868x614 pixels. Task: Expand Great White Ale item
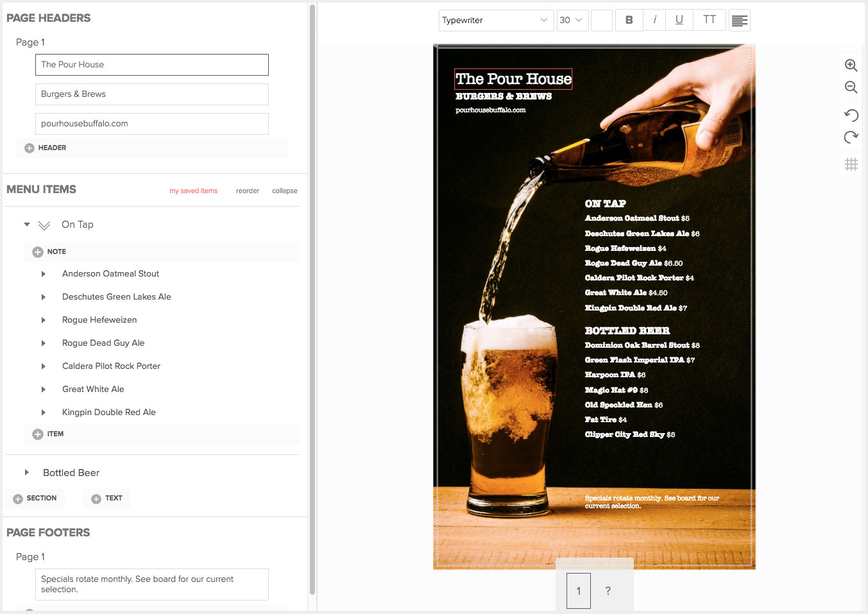44,389
